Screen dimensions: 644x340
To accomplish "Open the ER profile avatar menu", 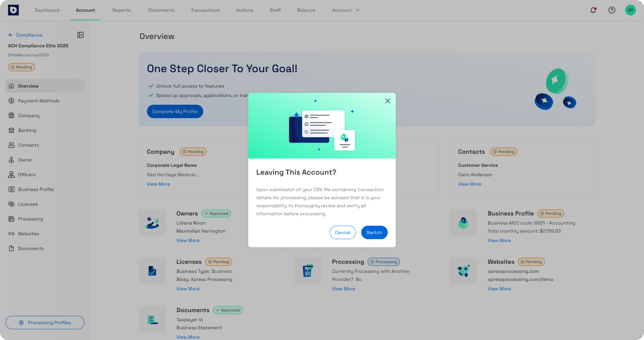I will coord(631,10).
